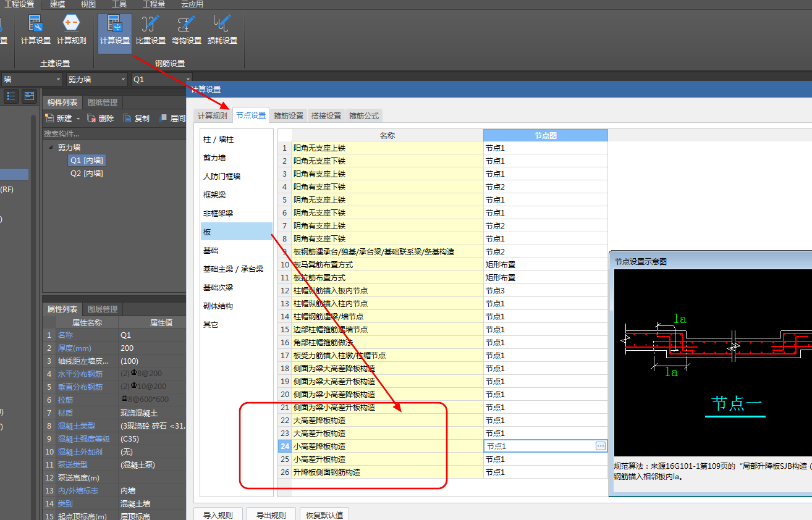Click 导出规则 button
812x520 pixels.
pos(271,514)
